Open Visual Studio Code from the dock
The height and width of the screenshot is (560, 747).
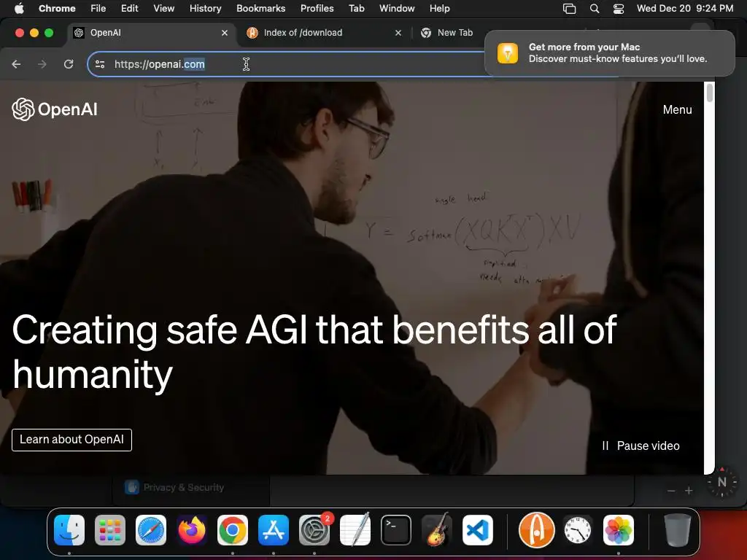(478, 530)
